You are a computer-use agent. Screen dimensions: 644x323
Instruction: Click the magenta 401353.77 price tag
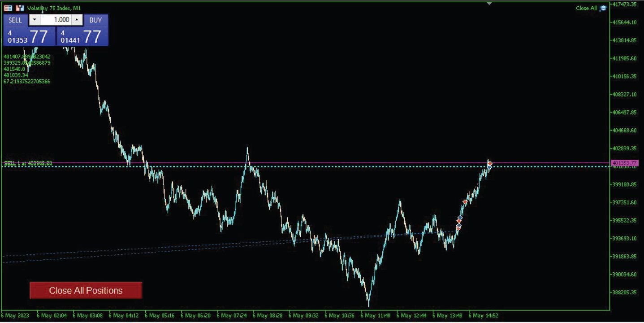[x=624, y=163]
